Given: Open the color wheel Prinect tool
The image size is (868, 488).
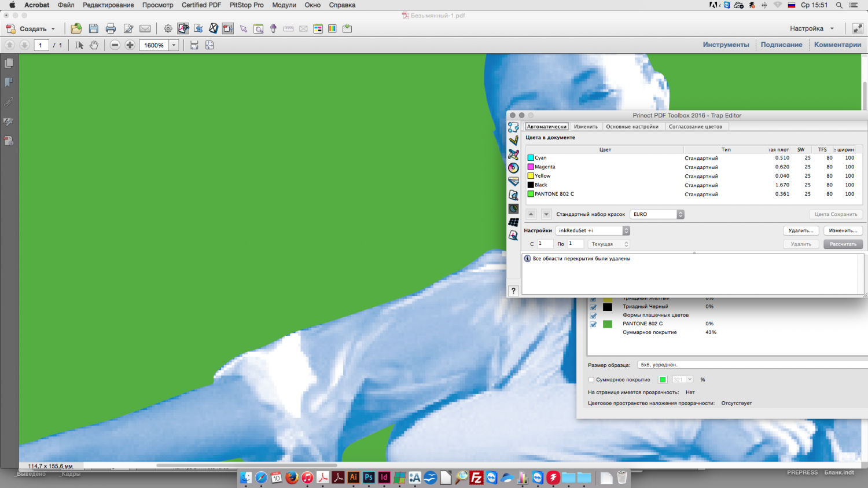Looking at the screenshot, I should (x=513, y=168).
